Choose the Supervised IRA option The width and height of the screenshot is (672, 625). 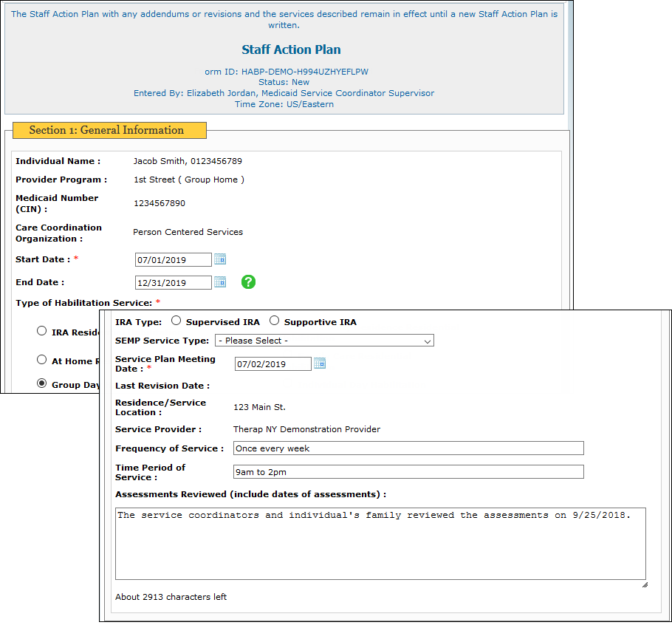[176, 321]
